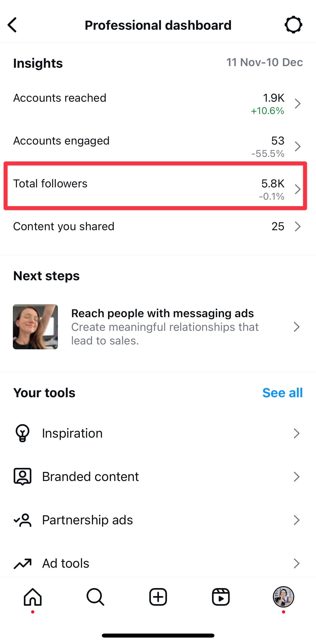Open the Branded content tool

(91, 477)
